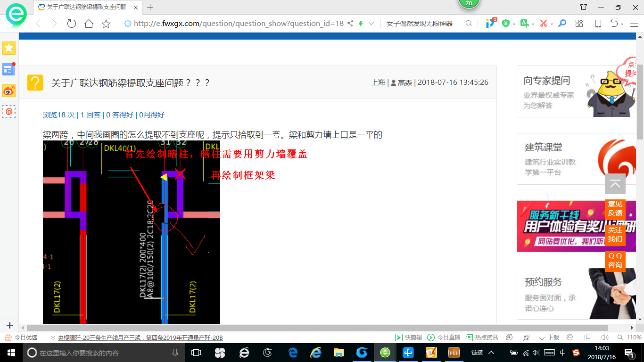Select the tab about 广联达钢筋梁提取支座问题
This screenshot has height=362, width=644.
88,7
